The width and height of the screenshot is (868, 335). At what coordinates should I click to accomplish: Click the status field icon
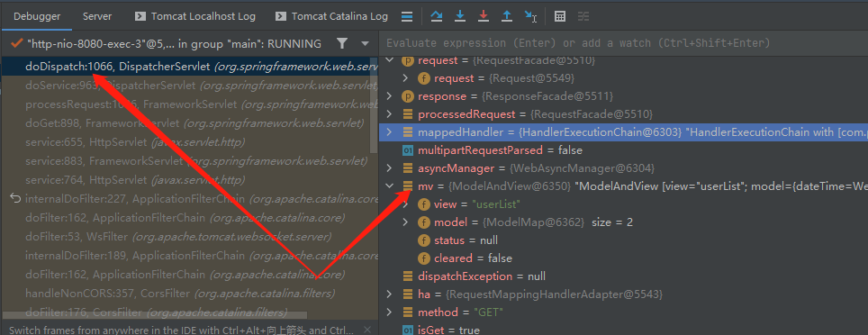tap(424, 240)
